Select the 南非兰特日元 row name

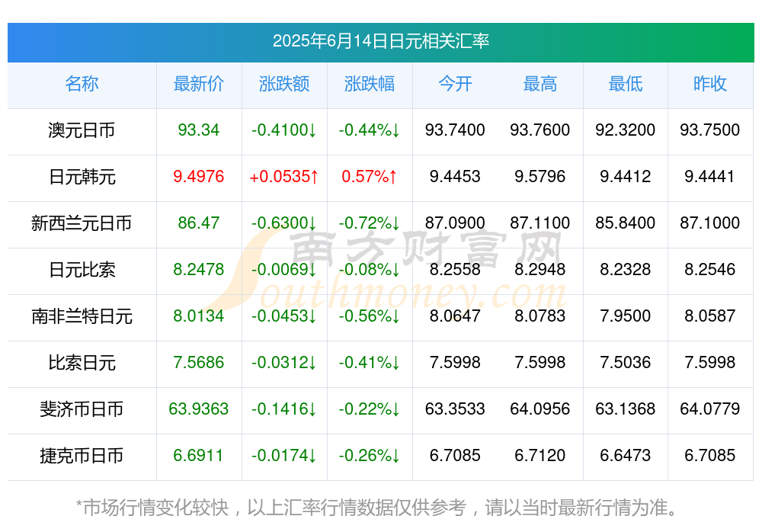[x=82, y=316]
